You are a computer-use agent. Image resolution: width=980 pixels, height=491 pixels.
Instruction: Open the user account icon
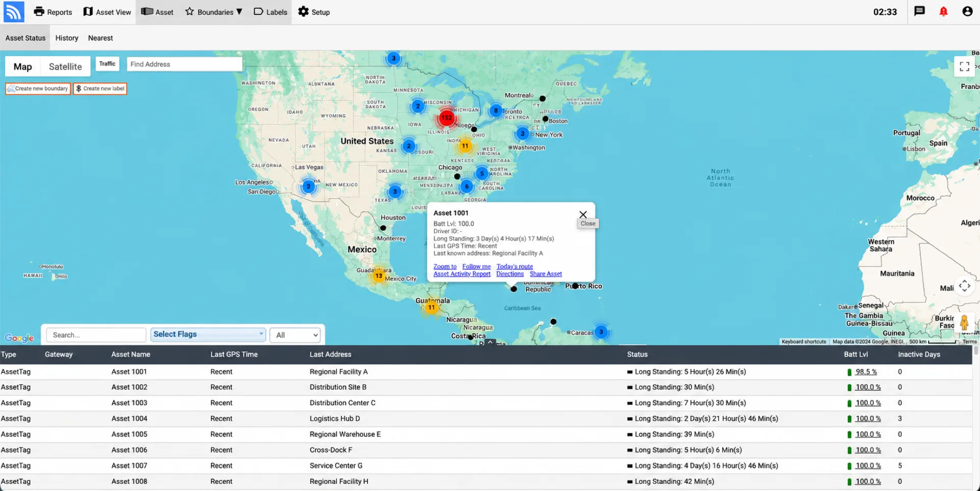[x=967, y=11]
